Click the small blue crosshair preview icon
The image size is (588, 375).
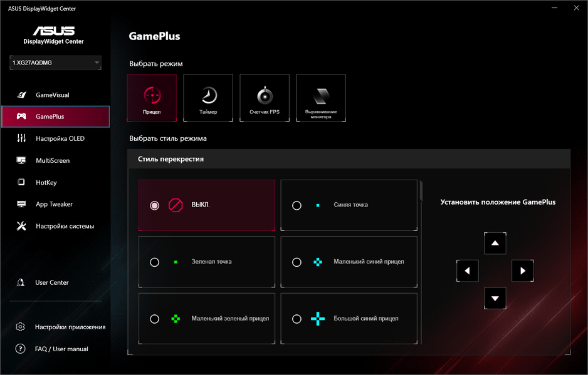tap(318, 262)
